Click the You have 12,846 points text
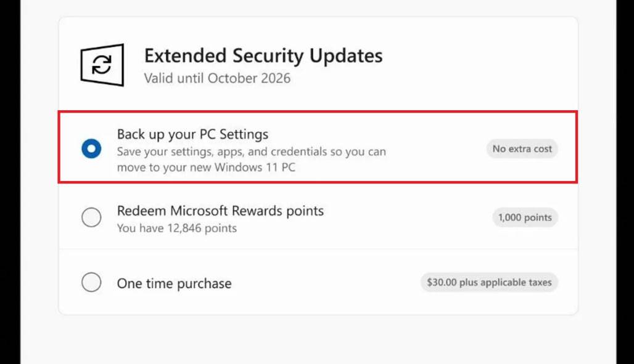This screenshot has width=634, height=364. pyautogui.click(x=177, y=228)
